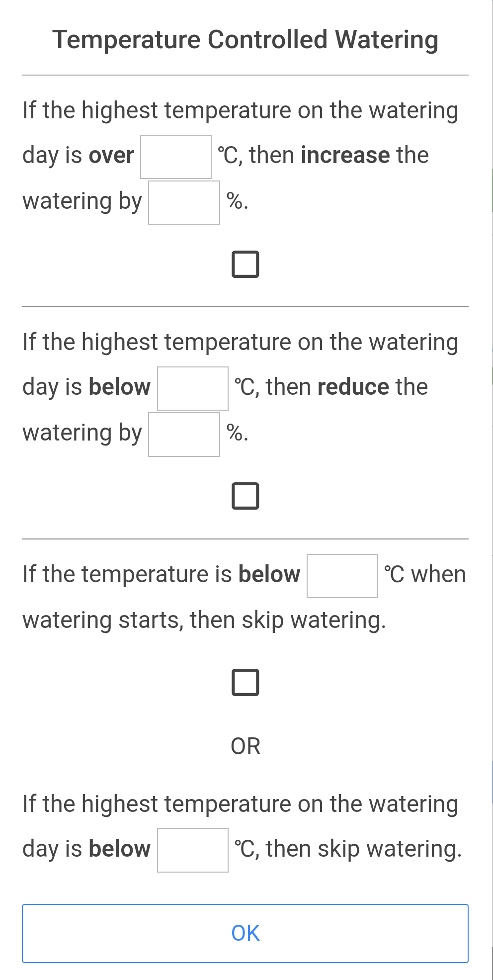
Task: Enable the increase watering rule checkbox
Action: pos(246,265)
